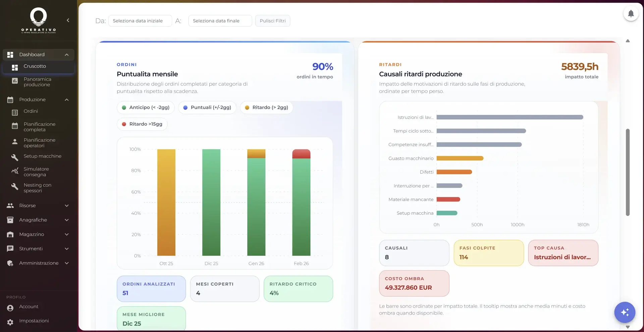
Task: Toggle the Ritardo (> 2gg) legend series
Action: point(266,107)
